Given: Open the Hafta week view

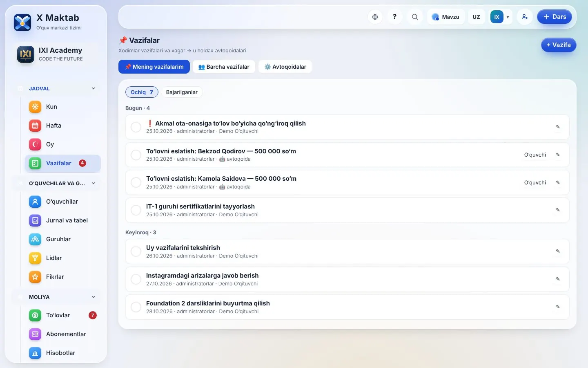Looking at the screenshot, I should click(62, 126).
